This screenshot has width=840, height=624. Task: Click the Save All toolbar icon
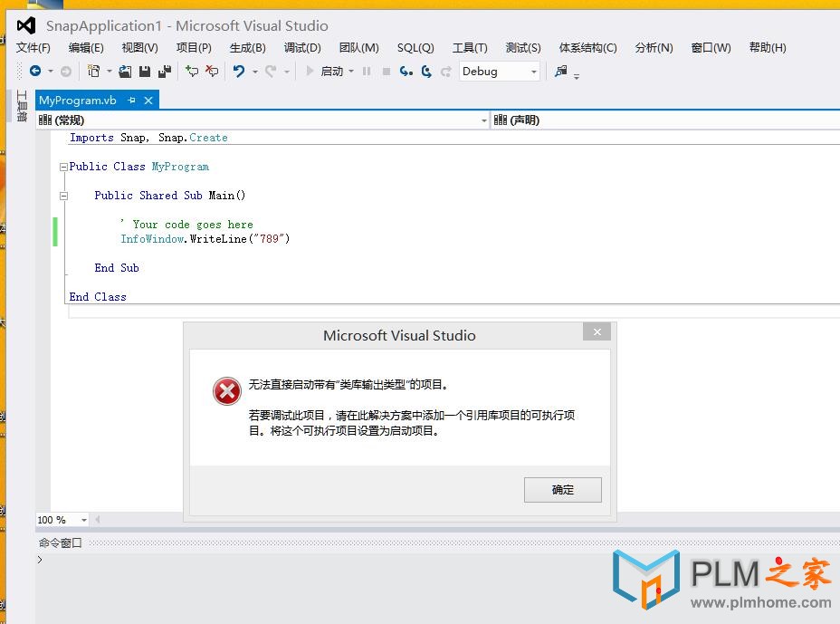165,72
